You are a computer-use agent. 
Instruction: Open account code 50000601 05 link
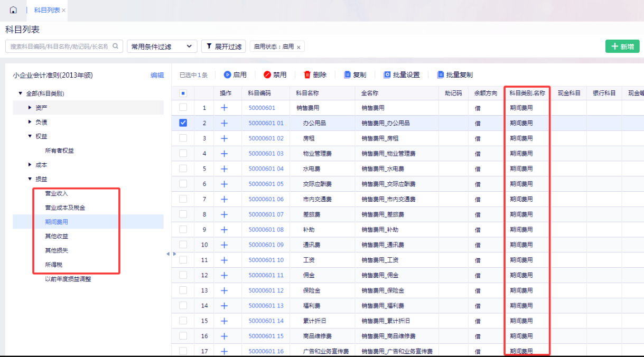click(266, 184)
